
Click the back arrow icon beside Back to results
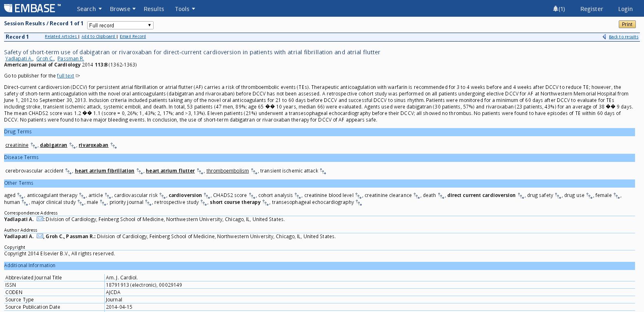604,37
